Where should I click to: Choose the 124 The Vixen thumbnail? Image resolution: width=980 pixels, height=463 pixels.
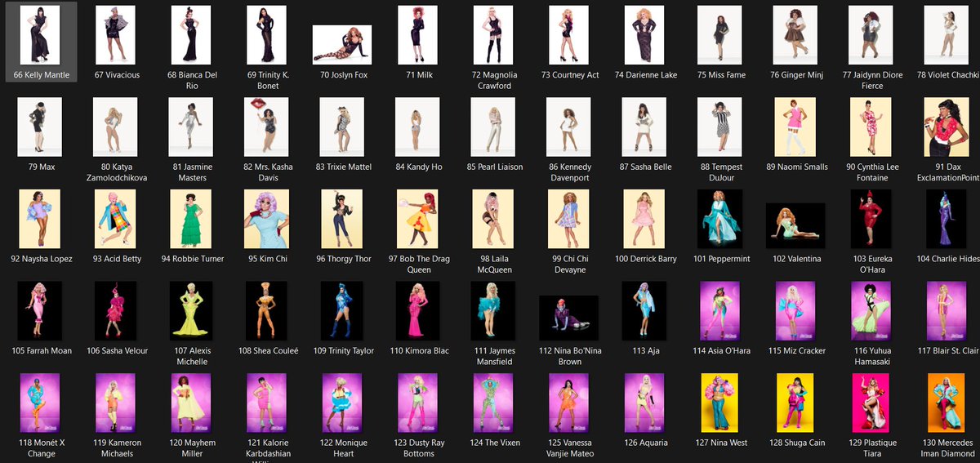493,403
